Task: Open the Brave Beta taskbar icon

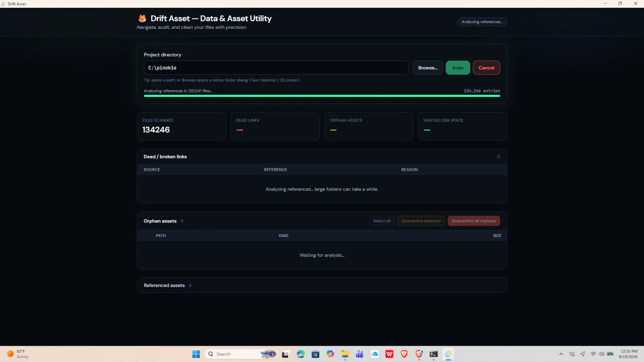Action: point(419,354)
